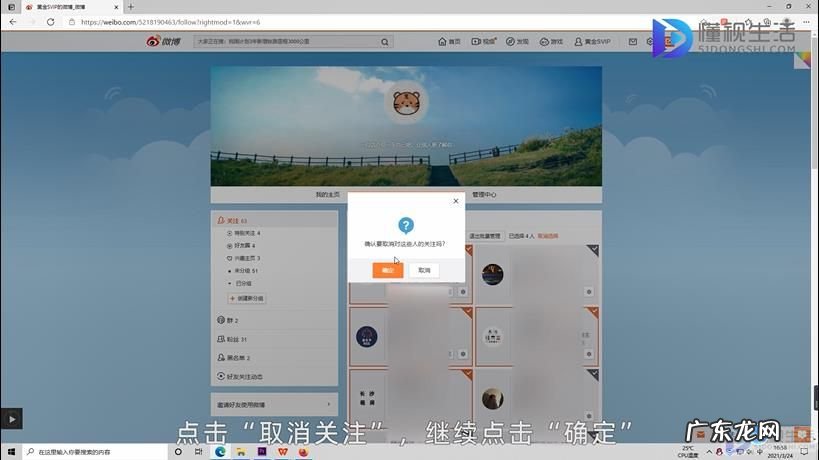The height and width of the screenshot is (460, 819).
Task: Click the video play button overlay
Action: pyautogui.click(x=11, y=418)
